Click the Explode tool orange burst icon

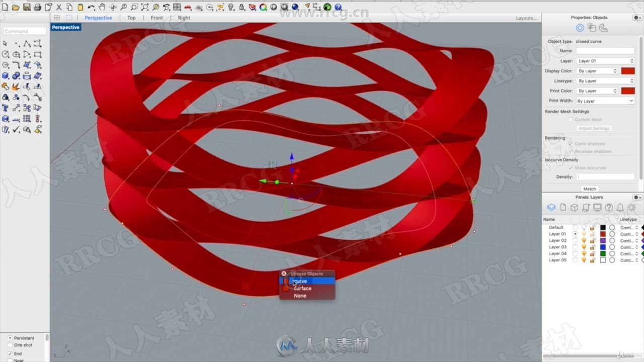point(16,86)
